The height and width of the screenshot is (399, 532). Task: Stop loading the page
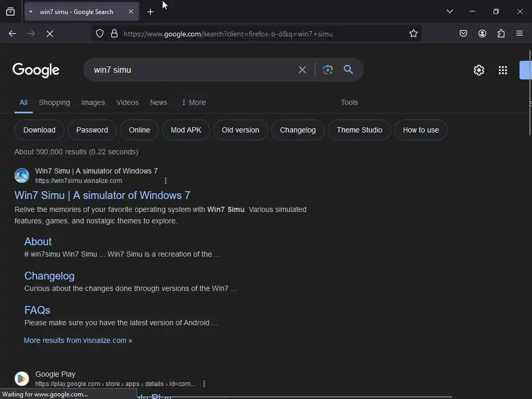[50, 34]
